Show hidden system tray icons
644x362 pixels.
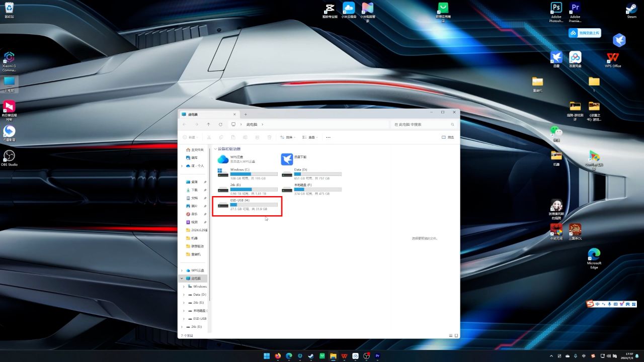tap(551, 356)
